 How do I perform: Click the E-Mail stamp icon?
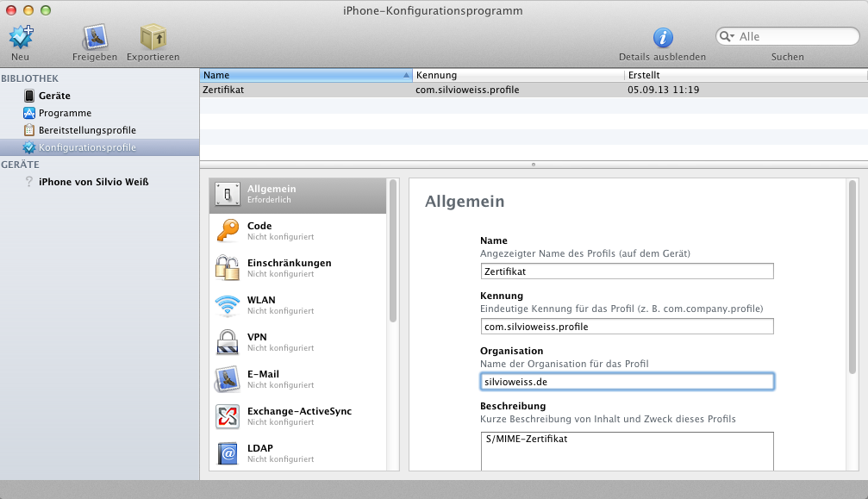(x=228, y=379)
